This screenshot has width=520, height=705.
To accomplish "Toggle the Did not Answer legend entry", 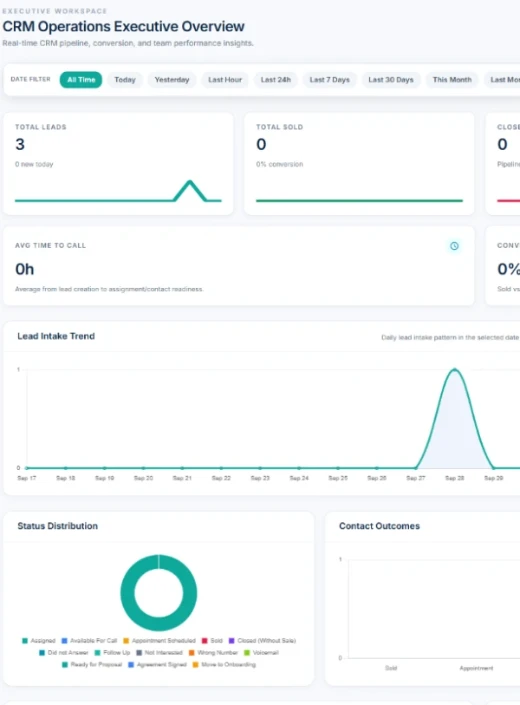I will tap(63, 652).
